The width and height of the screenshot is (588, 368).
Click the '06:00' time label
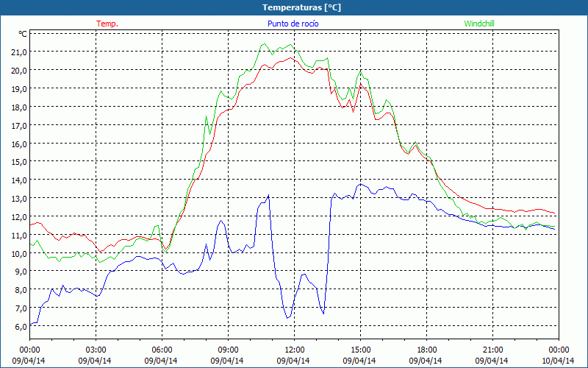pos(162,350)
